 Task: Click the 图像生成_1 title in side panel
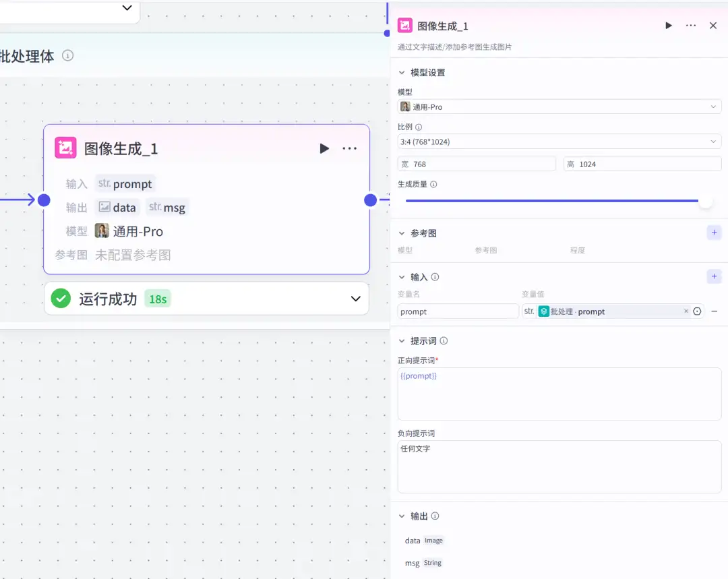[442, 26]
